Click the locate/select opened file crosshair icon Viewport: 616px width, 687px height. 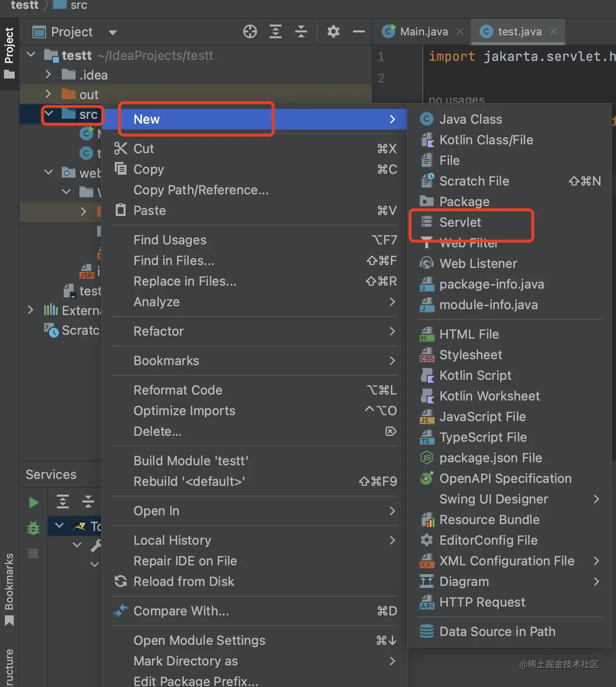click(250, 32)
